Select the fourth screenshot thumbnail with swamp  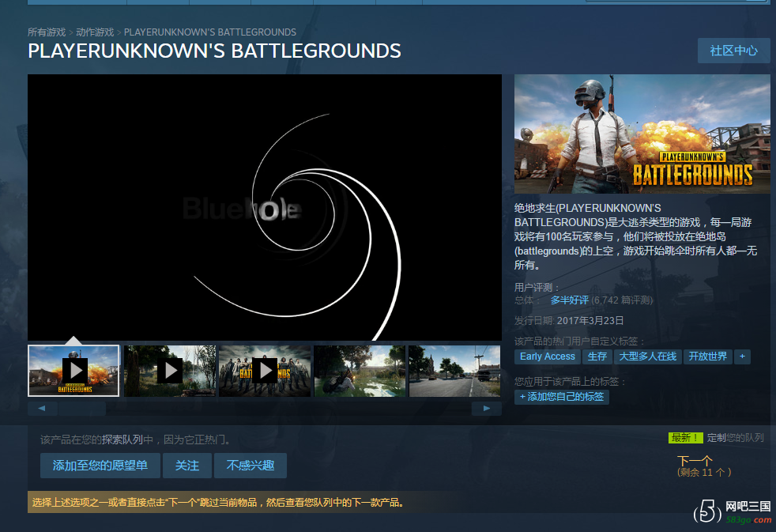click(360, 371)
